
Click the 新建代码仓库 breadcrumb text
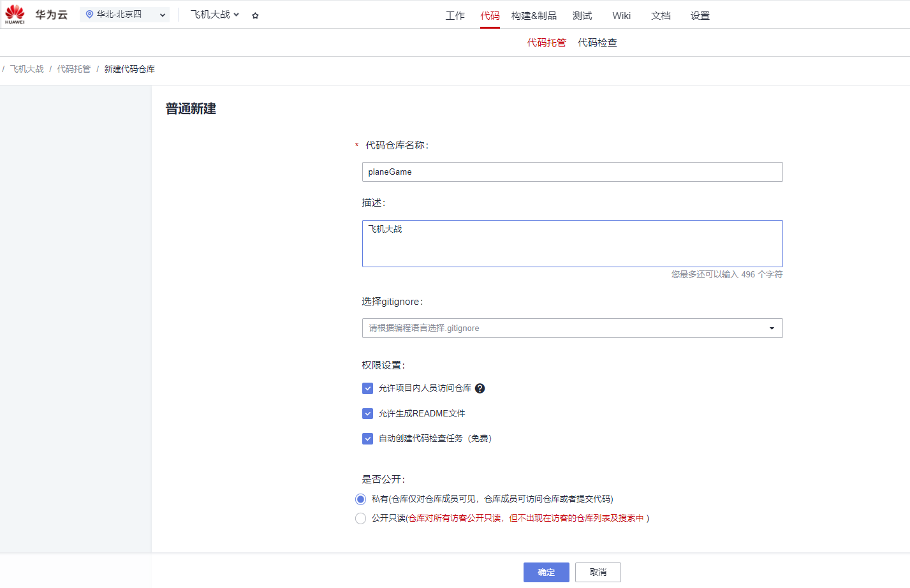(129, 69)
